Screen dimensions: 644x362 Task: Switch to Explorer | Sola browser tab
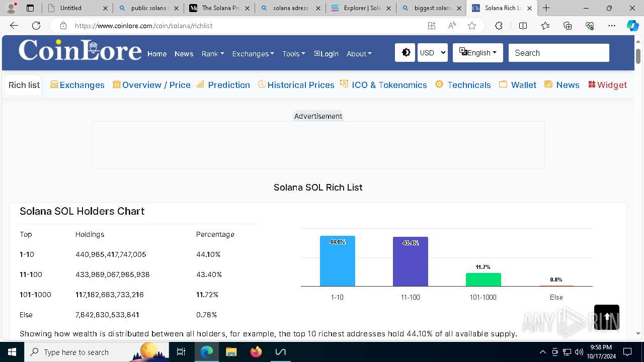[x=361, y=8]
